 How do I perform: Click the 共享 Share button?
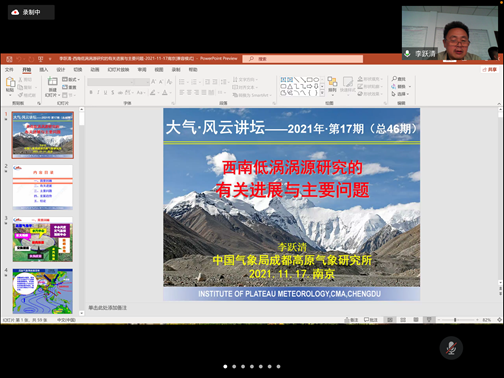click(x=489, y=70)
